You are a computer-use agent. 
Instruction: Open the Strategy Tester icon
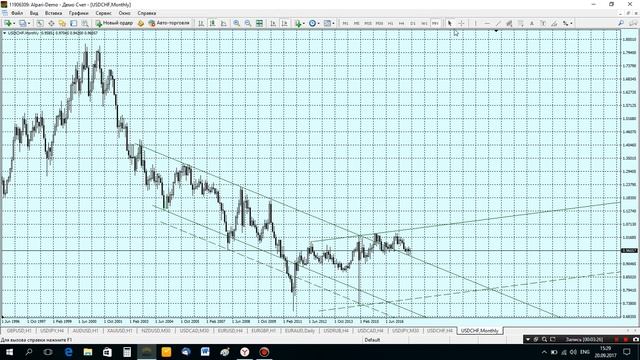click(84, 23)
